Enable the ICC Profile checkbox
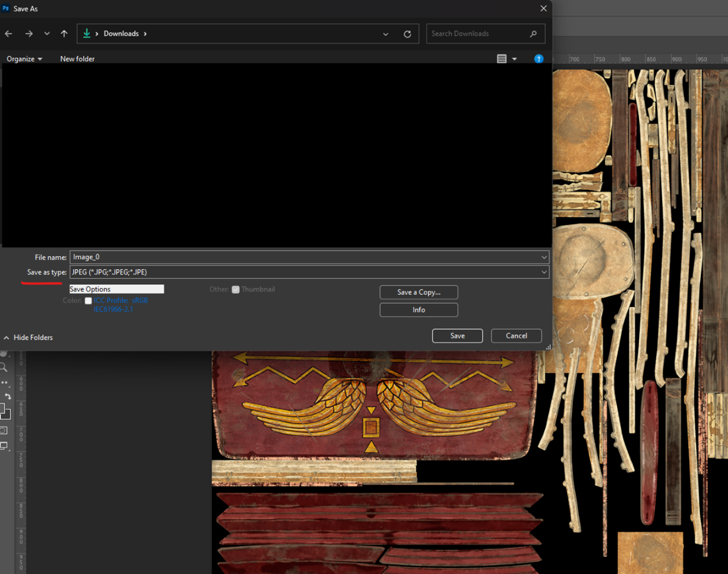Screen dimensions: 728x574 (x=88, y=301)
